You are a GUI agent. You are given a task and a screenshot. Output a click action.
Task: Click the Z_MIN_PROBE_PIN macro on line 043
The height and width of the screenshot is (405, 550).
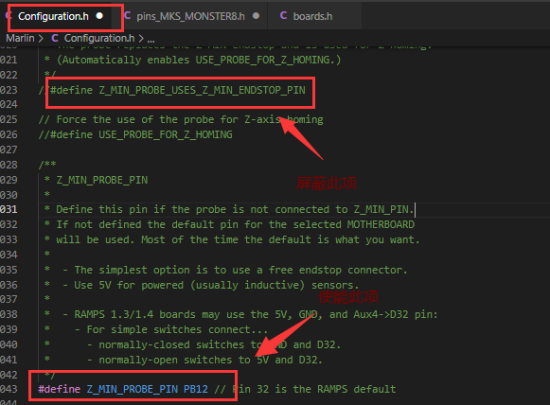[x=132, y=389]
